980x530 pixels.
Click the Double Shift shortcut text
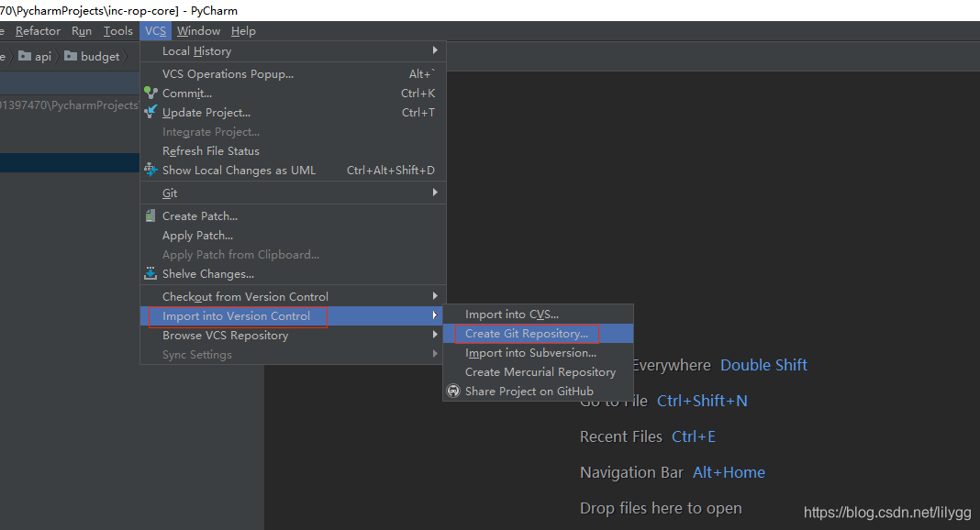click(x=763, y=365)
